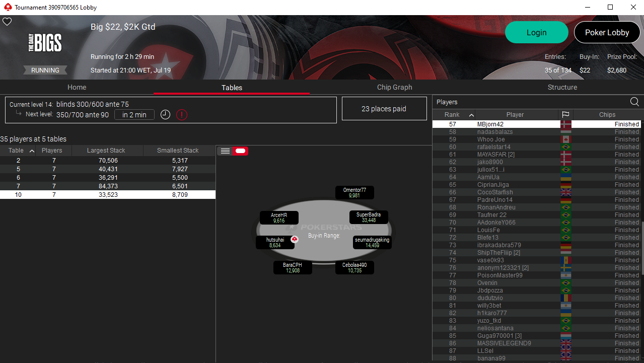The image size is (644, 363).
Task: Sort by Player column header
Action: click(x=515, y=115)
